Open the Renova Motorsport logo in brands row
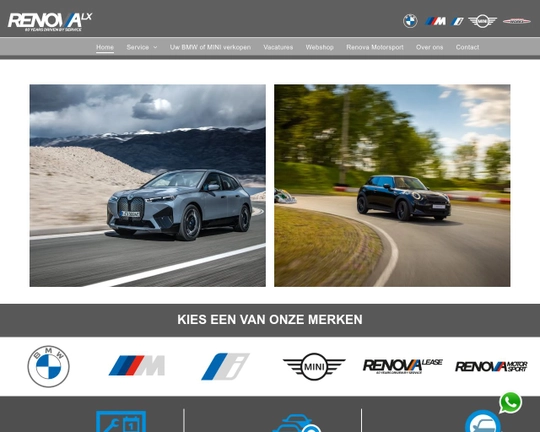The image size is (540, 432). point(491,366)
